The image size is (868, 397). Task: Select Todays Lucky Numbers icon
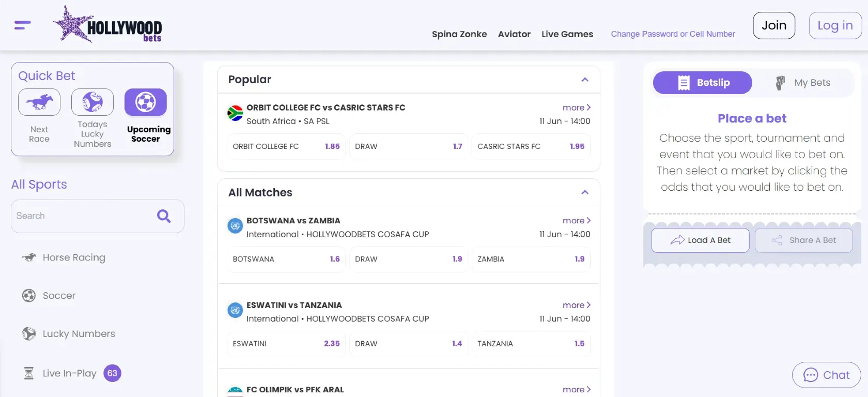point(92,102)
